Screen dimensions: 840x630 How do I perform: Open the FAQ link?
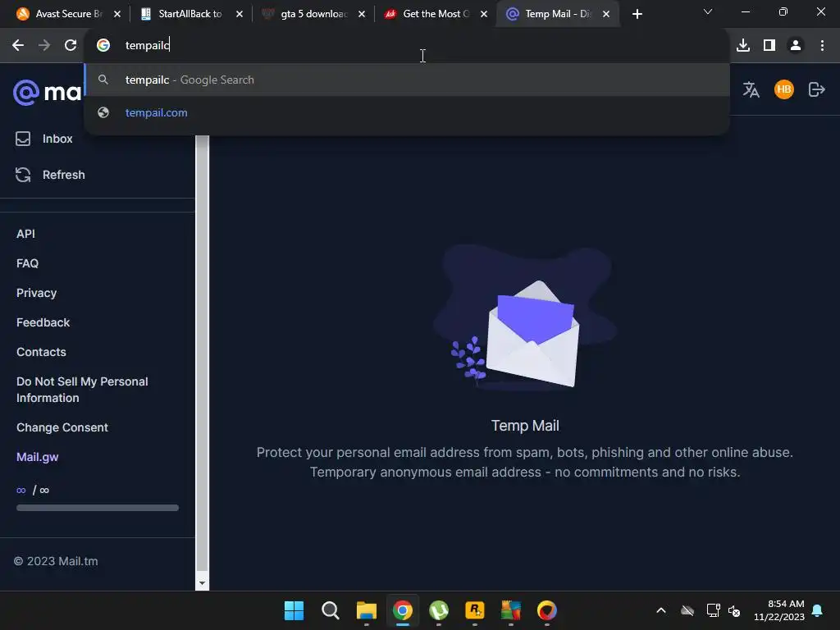[x=27, y=263]
